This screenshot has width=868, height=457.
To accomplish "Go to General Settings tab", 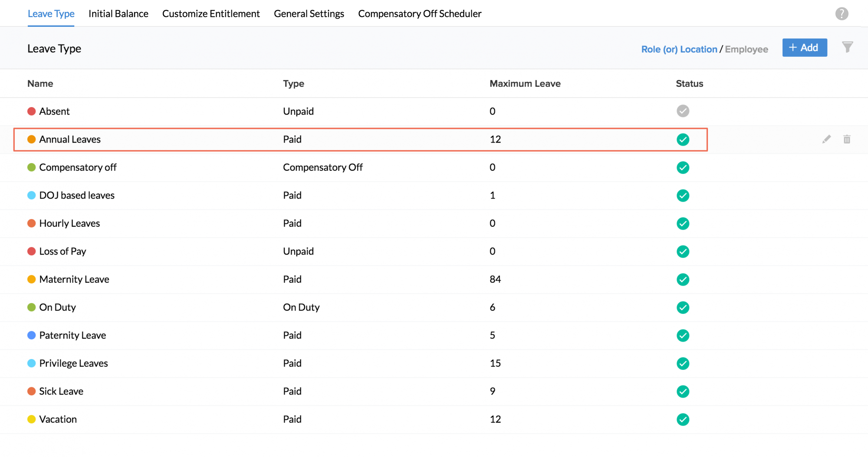I will click(309, 14).
